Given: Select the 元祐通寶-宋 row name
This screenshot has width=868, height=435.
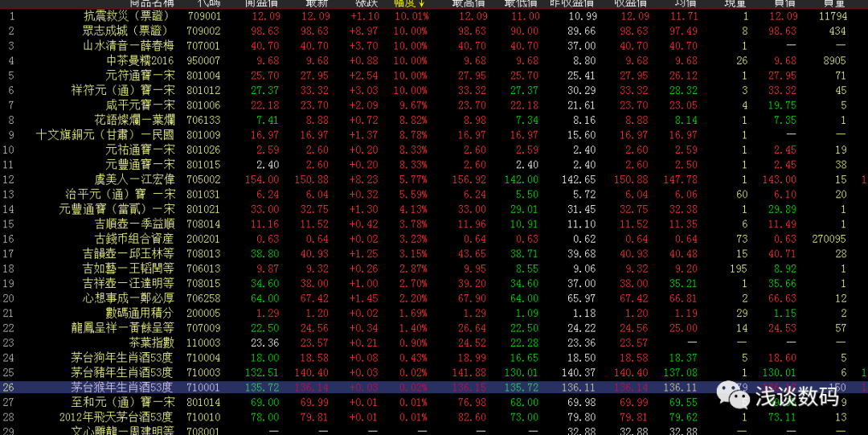Looking at the screenshot, I should tap(140, 150).
